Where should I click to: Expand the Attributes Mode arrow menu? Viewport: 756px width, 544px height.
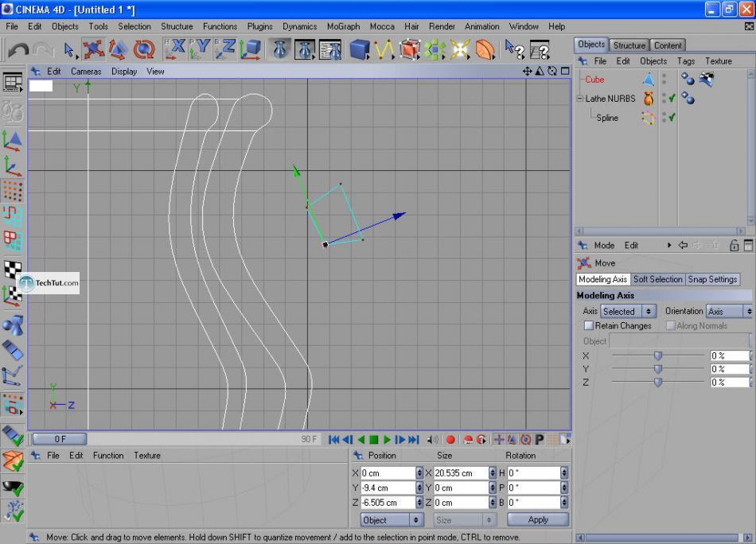(x=669, y=245)
